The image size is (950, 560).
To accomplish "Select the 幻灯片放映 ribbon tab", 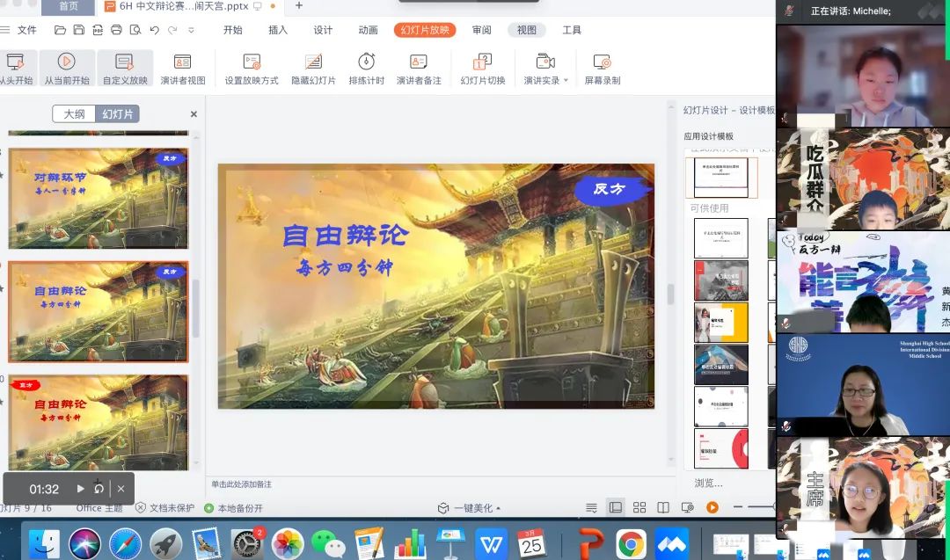I will (x=425, y=30).
